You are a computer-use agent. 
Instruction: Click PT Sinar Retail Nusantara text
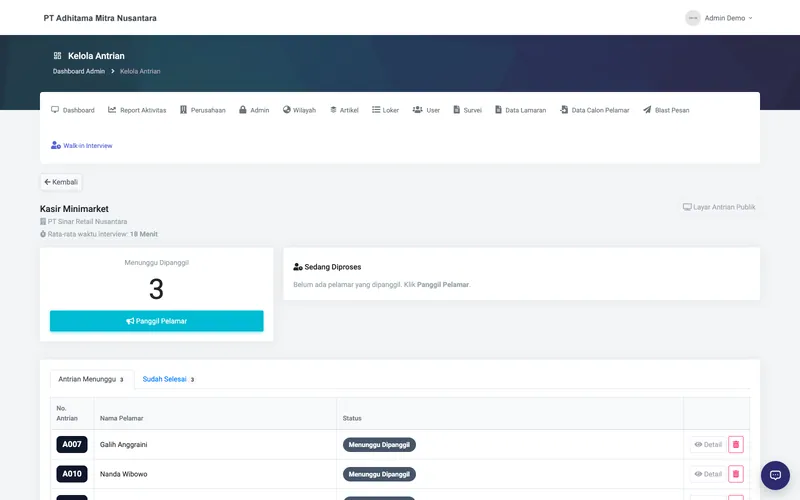[87, 221]
